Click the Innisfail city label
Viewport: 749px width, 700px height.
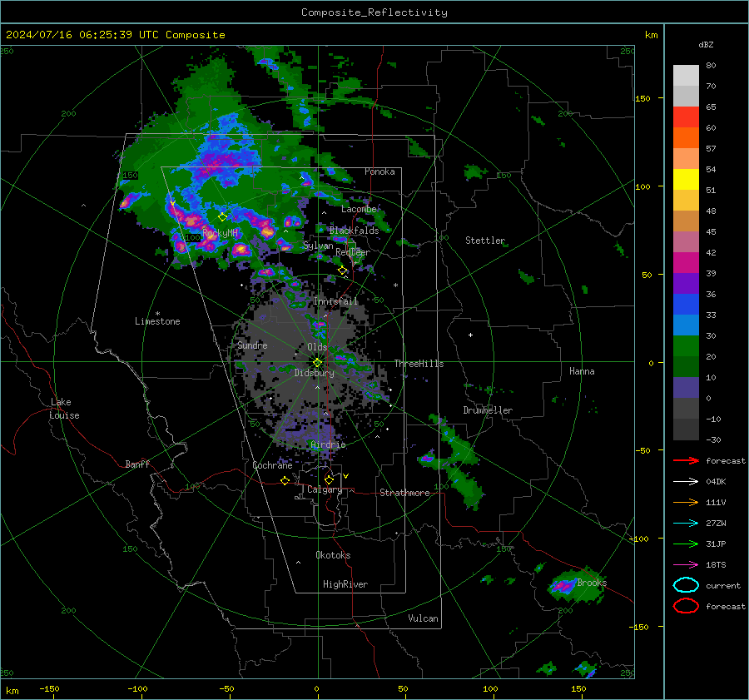(335, 301)
